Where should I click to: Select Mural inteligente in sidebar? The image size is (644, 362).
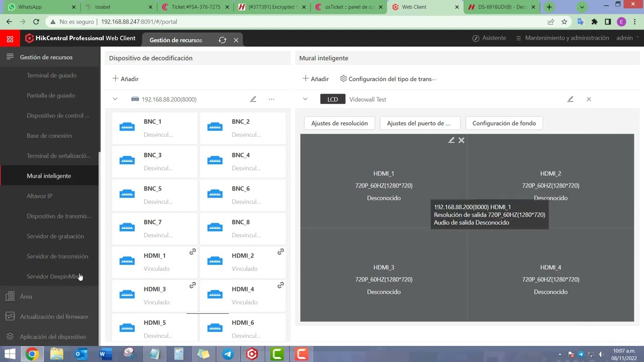tap(49, 176)
